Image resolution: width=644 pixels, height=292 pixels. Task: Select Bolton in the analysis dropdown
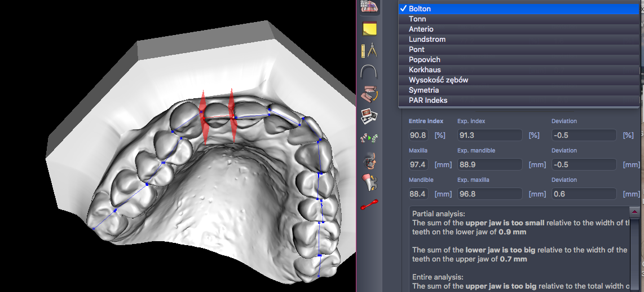coord(420,9)
